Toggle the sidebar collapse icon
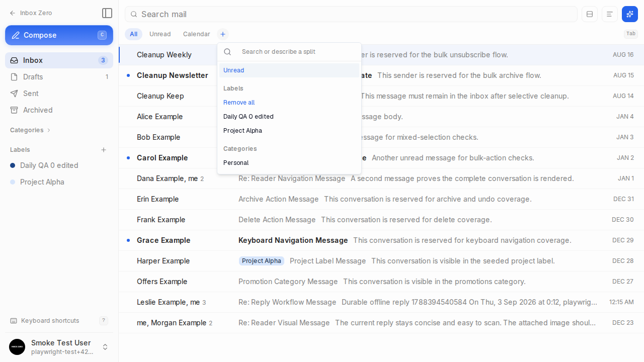Viewport: 644px width, 362px height. coord(107,13)
